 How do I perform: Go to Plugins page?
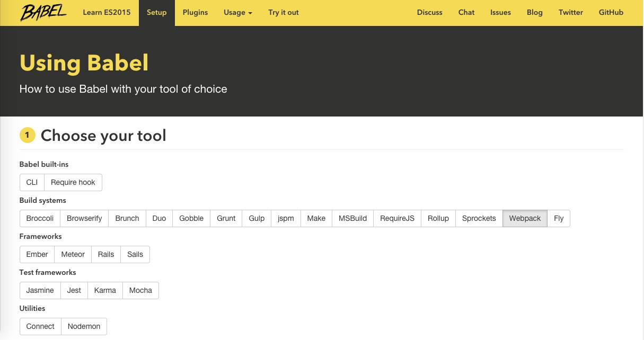(195, 12)
